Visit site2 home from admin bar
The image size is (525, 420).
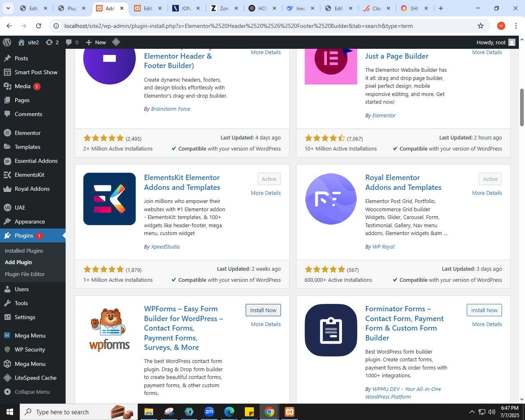pyautogui.click(x=28, y=42)
